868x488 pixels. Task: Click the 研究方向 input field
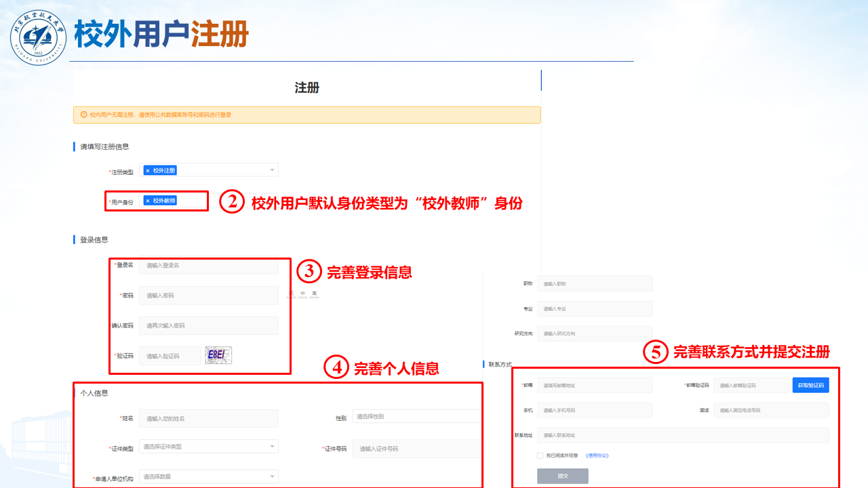point(594,333)
